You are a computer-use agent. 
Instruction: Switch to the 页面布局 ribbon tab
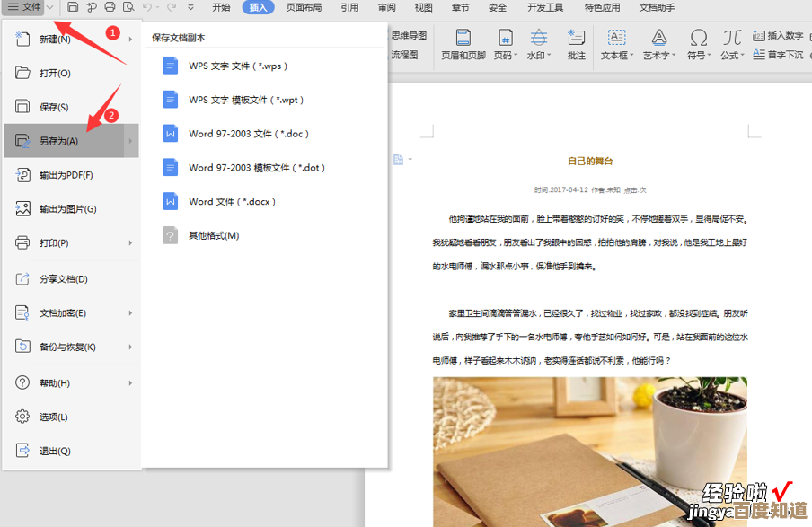[304, 7]
